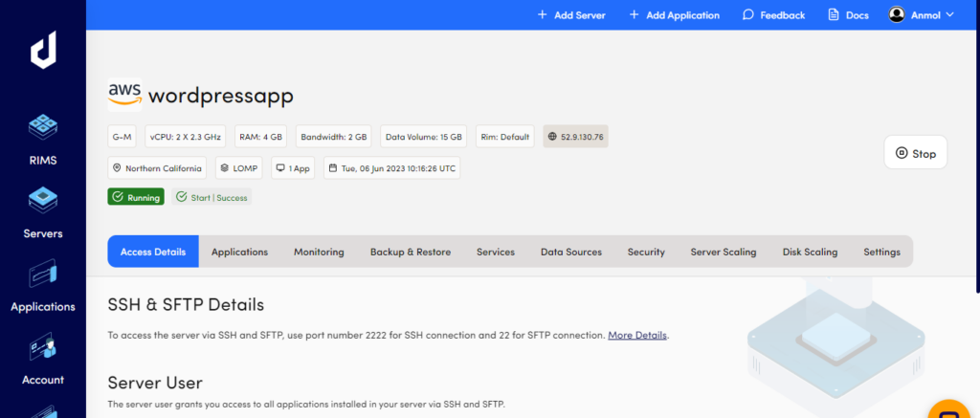This screenshot has height=418, width=980.
Task: Click the SSH & SFTP Details heading
Action: [186, 305]
